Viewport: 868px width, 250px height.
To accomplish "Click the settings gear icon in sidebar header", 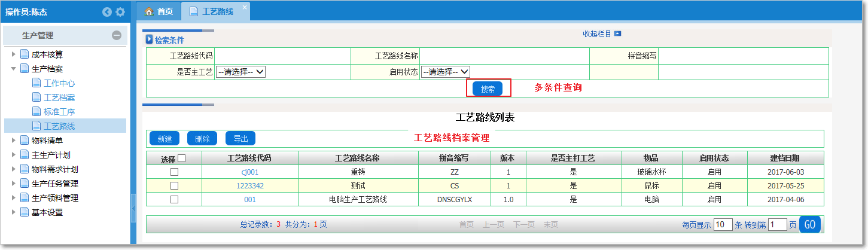I will pyautogui.click(x=120, y=12).
